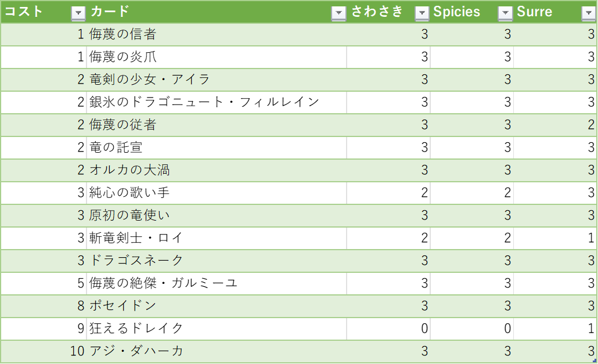
Task: Open the コスト column filter dropdown
Action: tap(78, 13)
